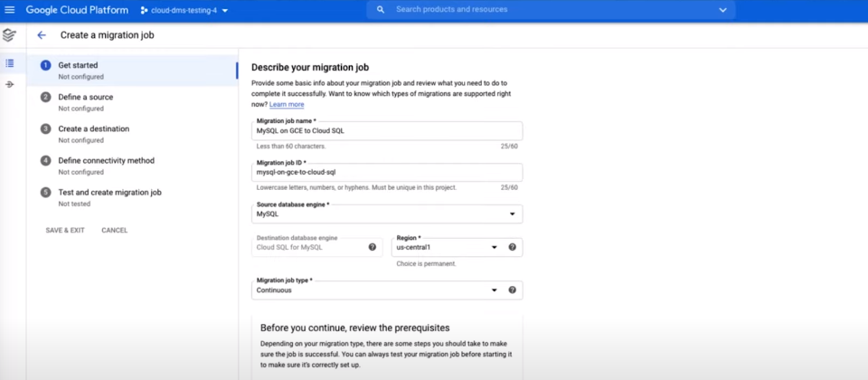Click the SAVE & EXIT button
Viewport: 868px width, 380px height.
click(65, 231)
